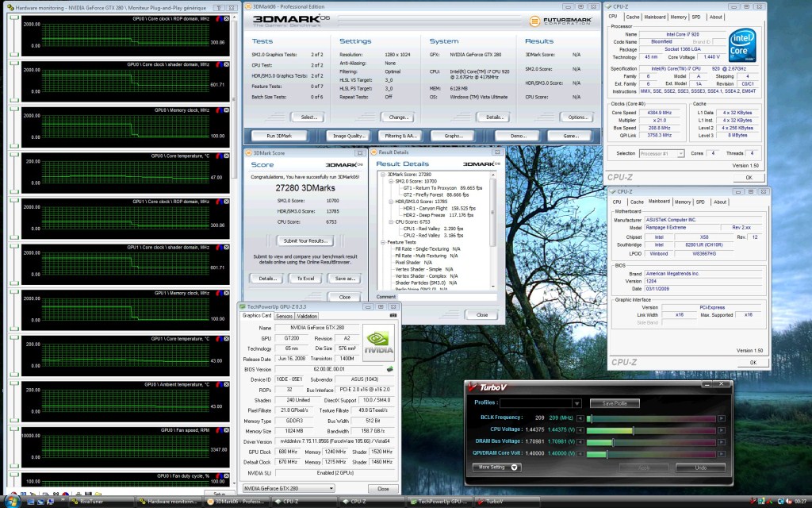Export score with To Excel button
The width and height of the screenshot is (812, 508).
[x=305, y=279]
